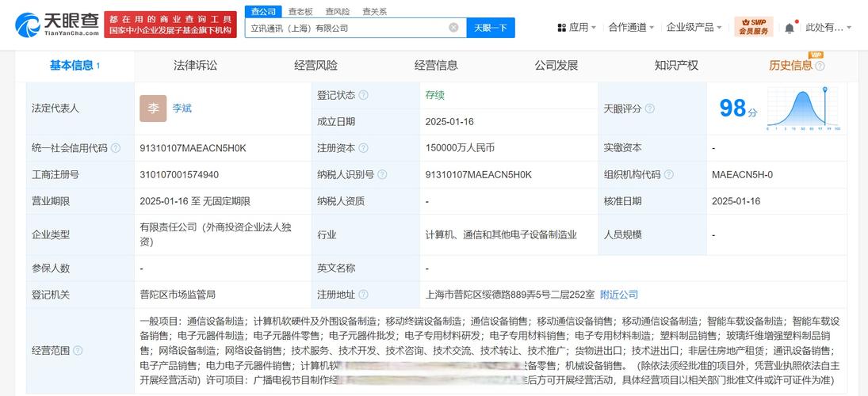Click the enterprise type 有限责任公司 text
Viewport: 868px width, 396px height.
[x=216, y=234]
